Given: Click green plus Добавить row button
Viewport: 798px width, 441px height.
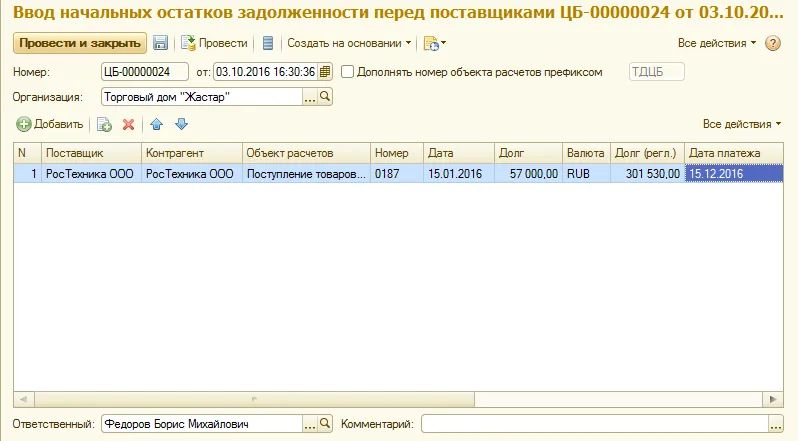Looking at the screenshot, I should pyautogui.click(x=23, y=124).
